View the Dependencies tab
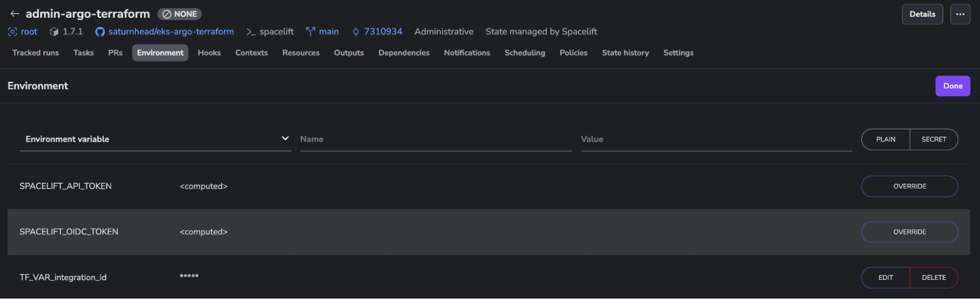 click(x=404, y=53)
